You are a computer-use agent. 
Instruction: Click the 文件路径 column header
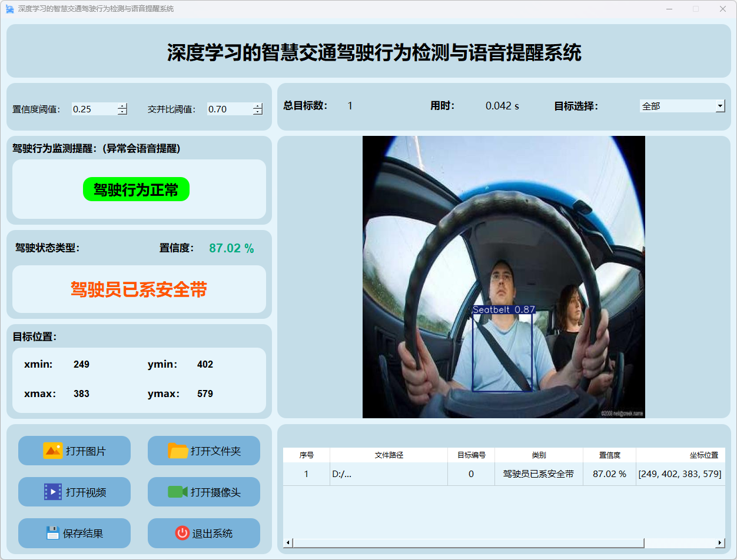tap(389, 455)
